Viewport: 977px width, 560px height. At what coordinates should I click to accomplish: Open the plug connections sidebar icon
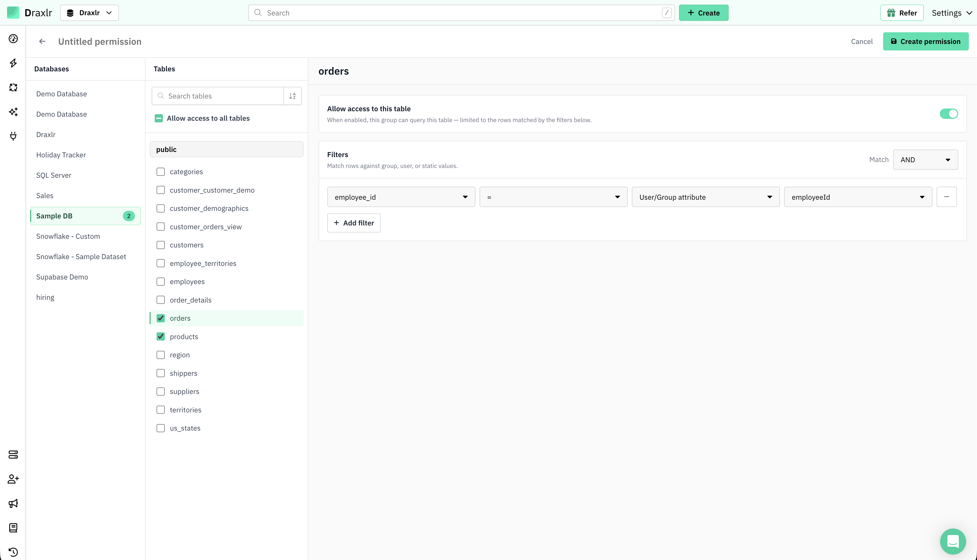coord(13,136)
